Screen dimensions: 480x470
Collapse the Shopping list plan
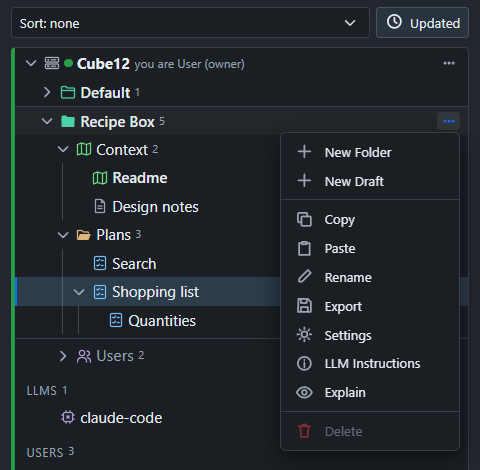point(79,292)
